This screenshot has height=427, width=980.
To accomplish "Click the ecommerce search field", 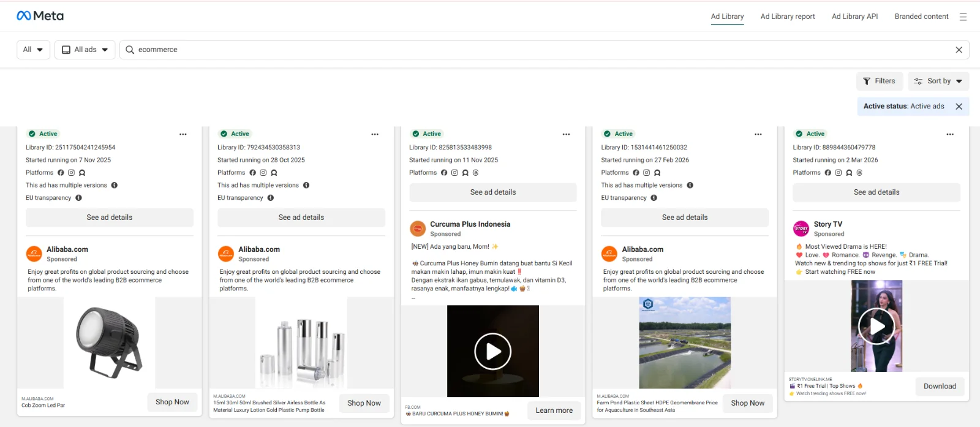I will click(x=544, y=50).
